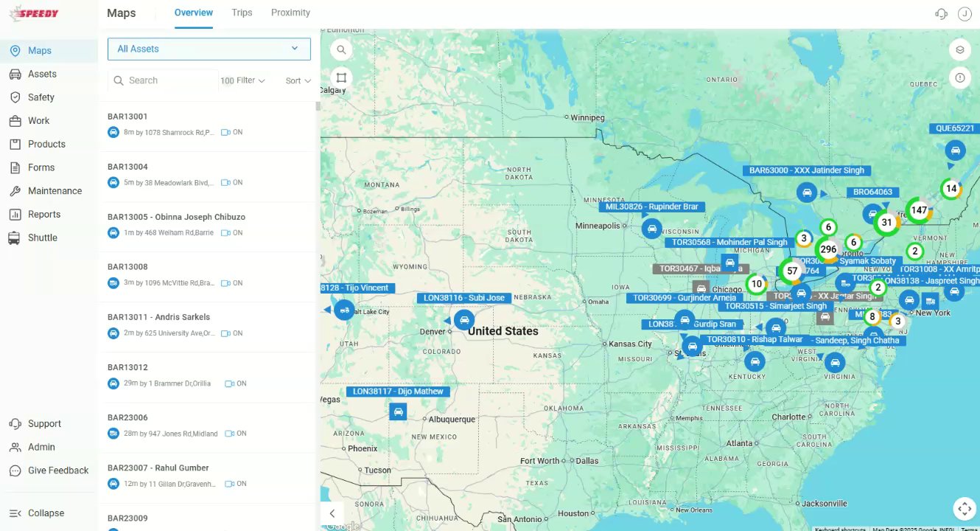This screenshot has height=531, width=980.
Task: Switch to the Overview tab
Action: (194, 13)
